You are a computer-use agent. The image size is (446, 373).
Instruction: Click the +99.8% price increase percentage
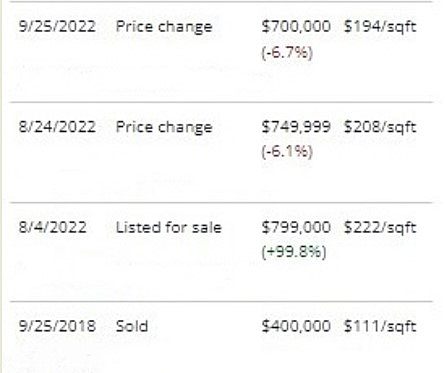(294, 252)
